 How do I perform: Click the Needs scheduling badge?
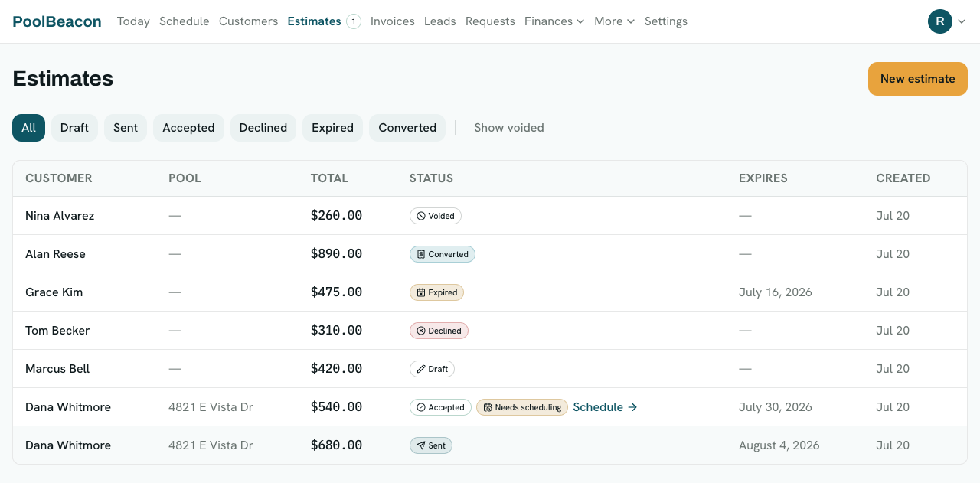click(522, 407)
